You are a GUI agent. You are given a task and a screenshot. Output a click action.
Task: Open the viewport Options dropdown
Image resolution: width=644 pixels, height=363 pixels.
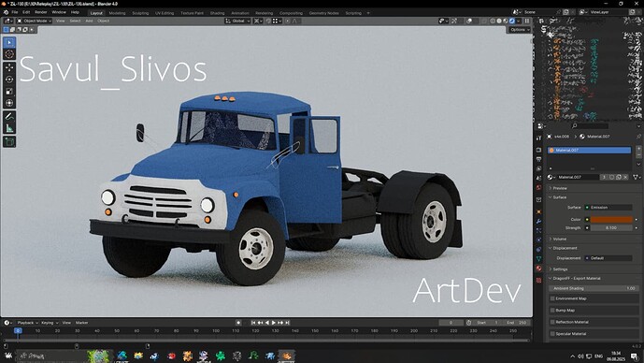(x=520, y=30)
